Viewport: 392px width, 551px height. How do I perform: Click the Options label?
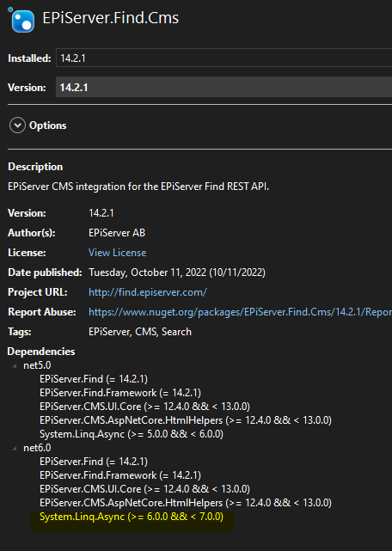tap(48, 126)
